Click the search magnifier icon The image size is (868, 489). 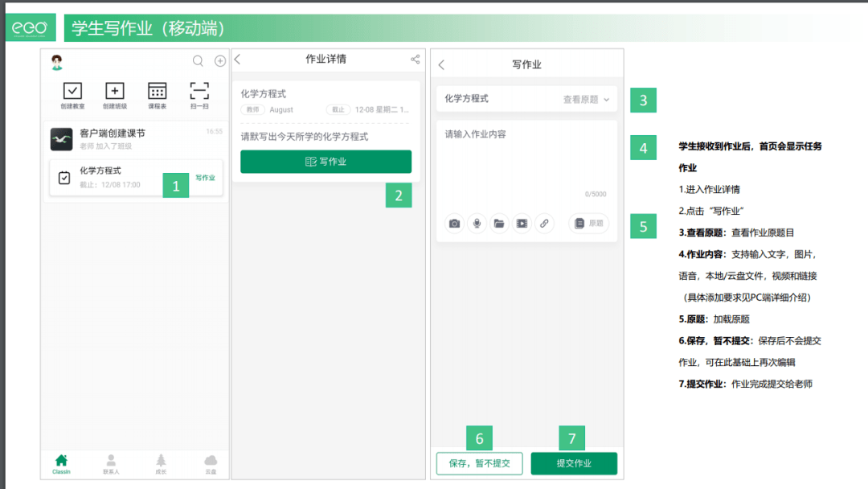pyautogui.click(x=198, y=61)
